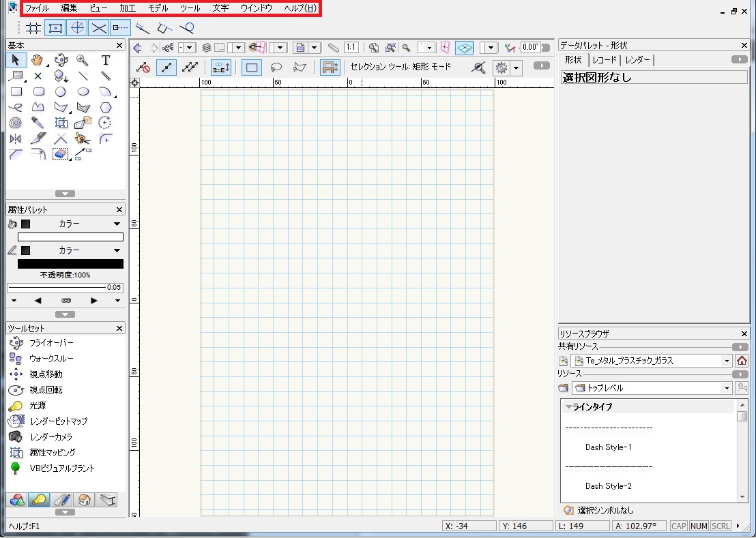Screen dimensions: 756x538
Task: Toggle Snap to Tangent
Action: 186,28
